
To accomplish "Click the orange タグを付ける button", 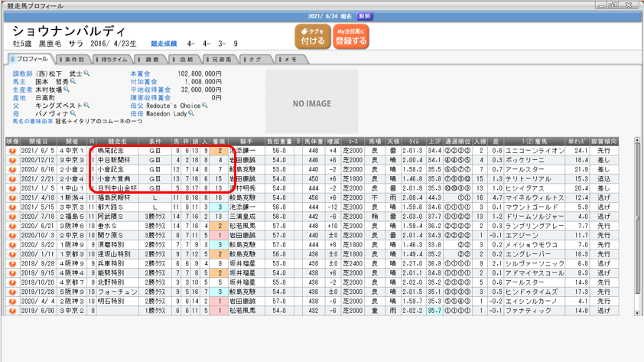I will coord(312,36).
